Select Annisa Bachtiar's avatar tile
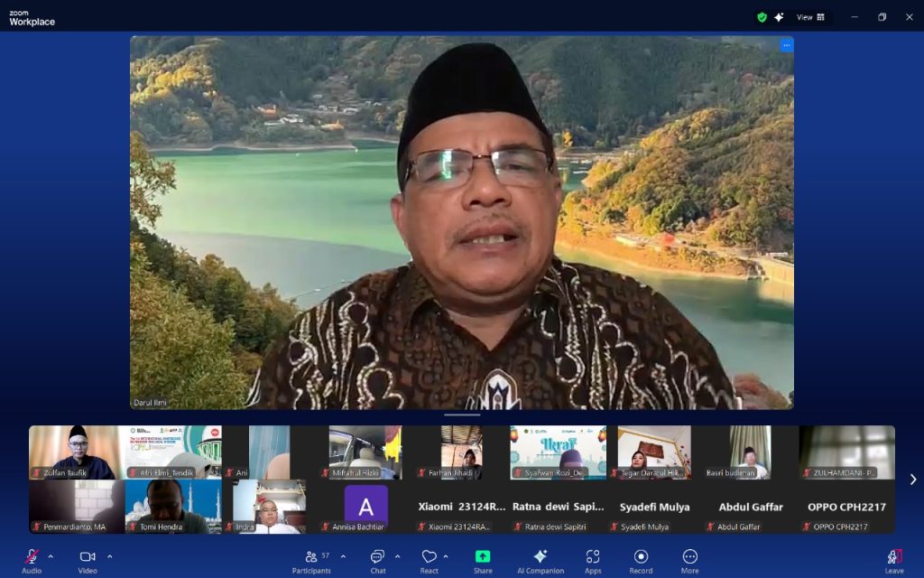The width and height of the screenshot is (924, 578). [365, 507]
